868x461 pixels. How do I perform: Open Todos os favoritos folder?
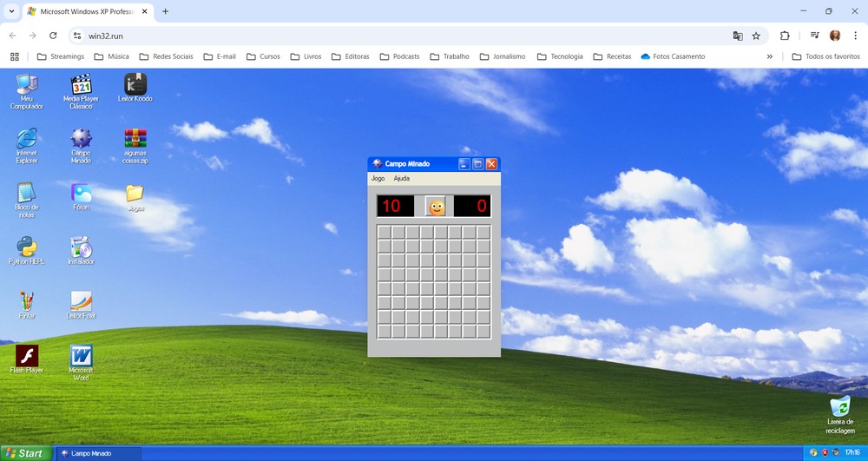(826, 56)
